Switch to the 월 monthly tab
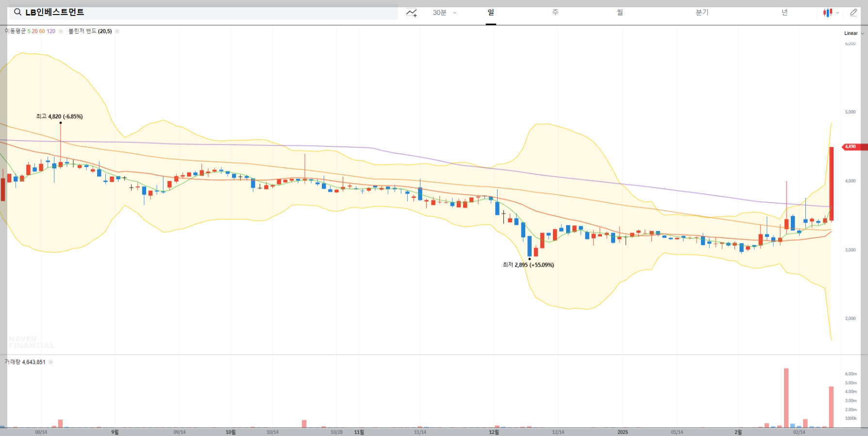This screenshot has width=868, height=436. click(x=620, y=13)
